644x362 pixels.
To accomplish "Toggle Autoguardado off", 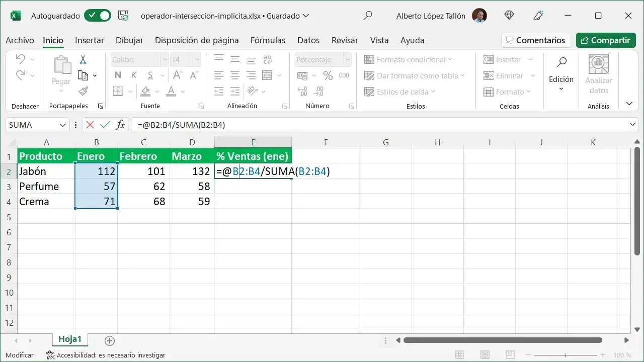I will coord(97,16).
